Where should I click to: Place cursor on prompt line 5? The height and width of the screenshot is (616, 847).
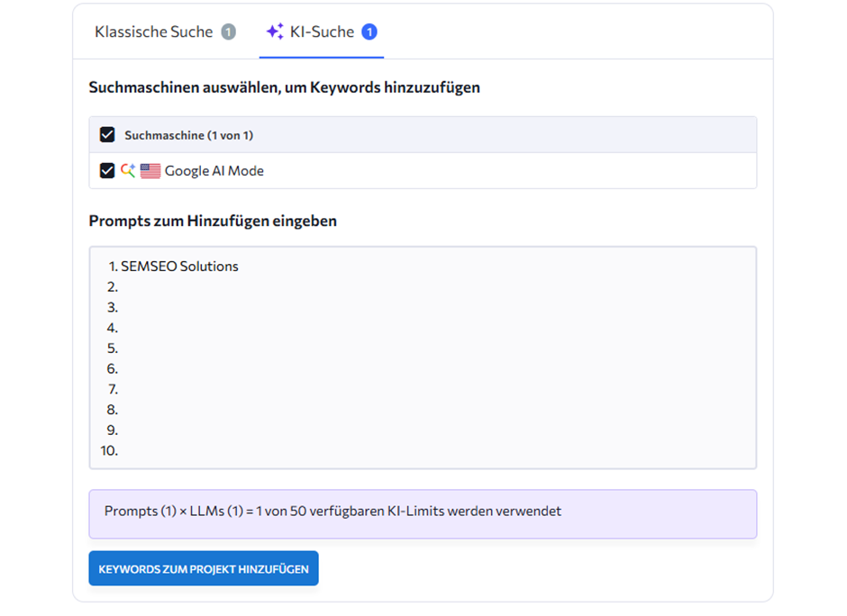[x=270, y=349]
